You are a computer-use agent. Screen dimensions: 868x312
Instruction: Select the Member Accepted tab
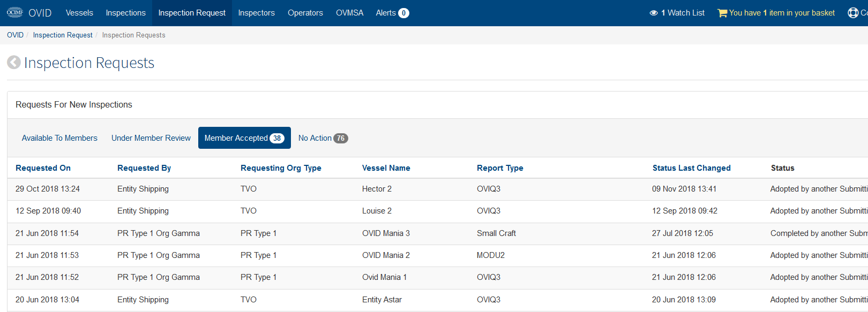[244, 138]
